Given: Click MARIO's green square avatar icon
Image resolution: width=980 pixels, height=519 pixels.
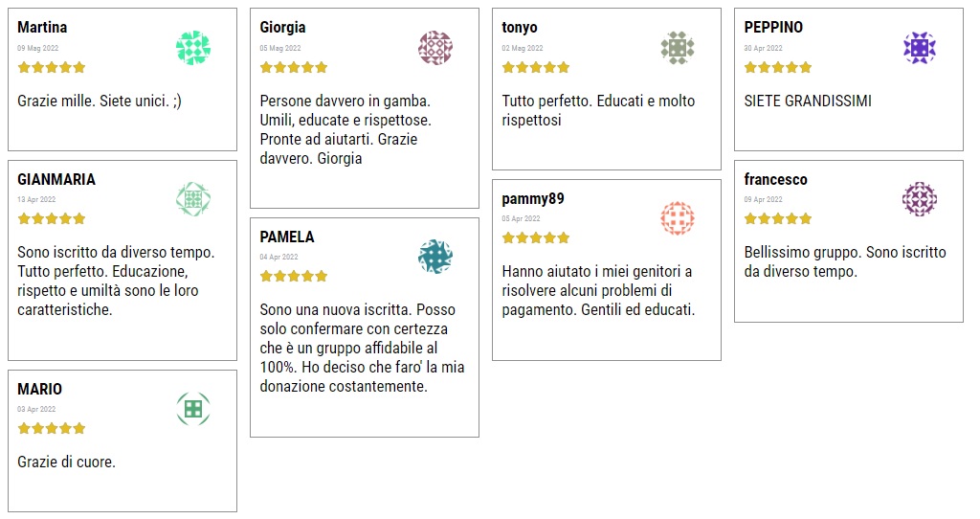Looking at the screenshot, I should 193,409.
